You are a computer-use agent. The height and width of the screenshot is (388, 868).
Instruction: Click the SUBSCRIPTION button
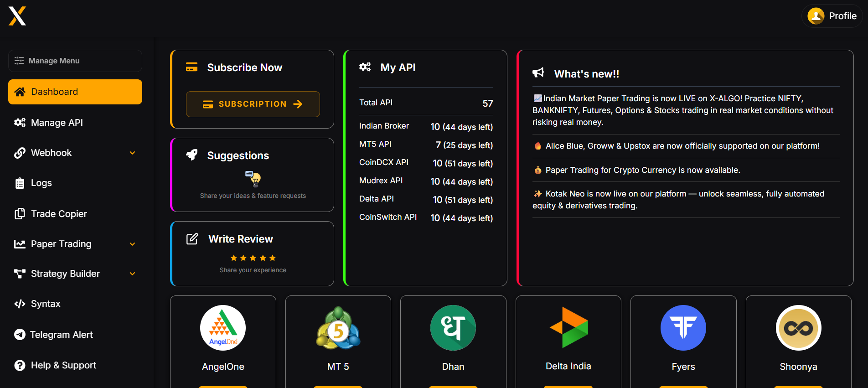tap(253, 104)
